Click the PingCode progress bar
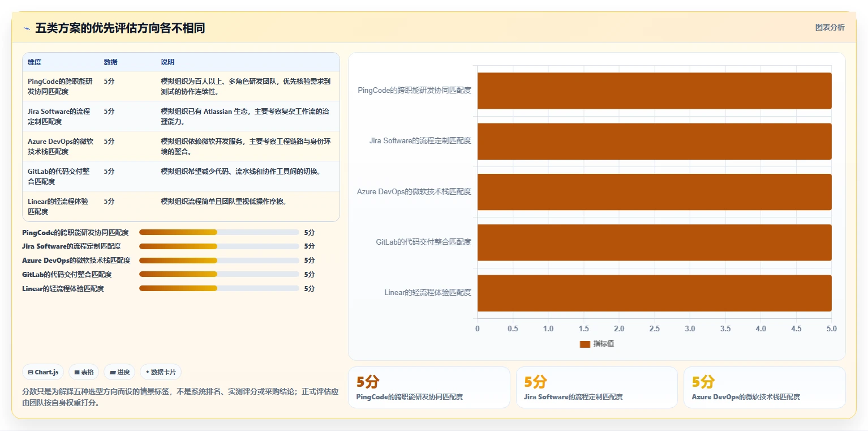Image resolution: width=868 pixels, height=431 pixels. pos(219,232)
